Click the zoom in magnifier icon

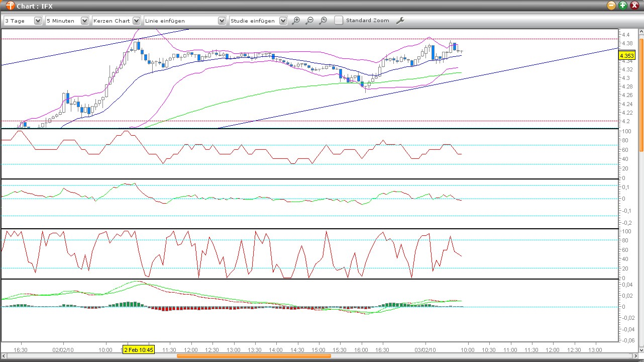pos(296,21)
